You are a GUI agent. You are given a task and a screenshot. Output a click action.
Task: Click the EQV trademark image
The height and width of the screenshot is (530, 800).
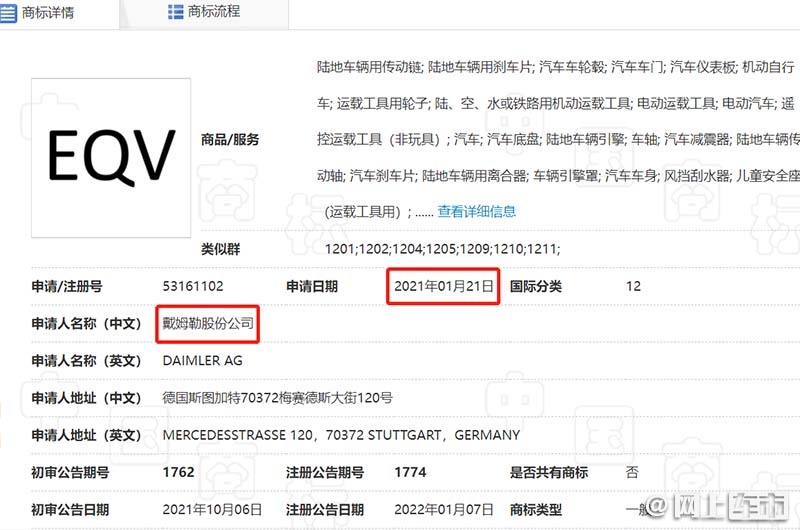click(x=111, y=158)
